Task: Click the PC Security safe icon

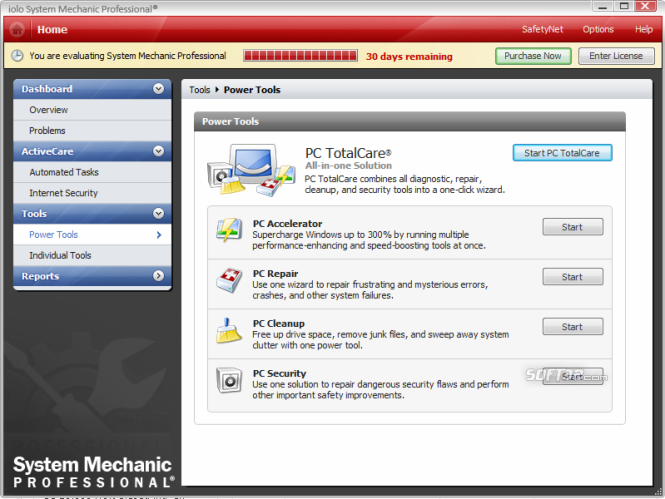Action: tap(229, 380)
